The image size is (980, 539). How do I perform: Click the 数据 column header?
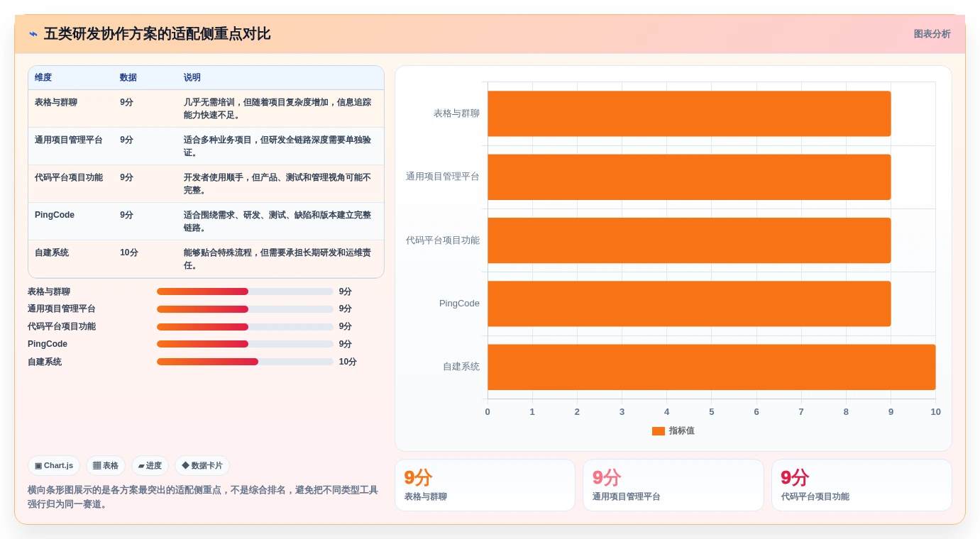pos(128,77)
